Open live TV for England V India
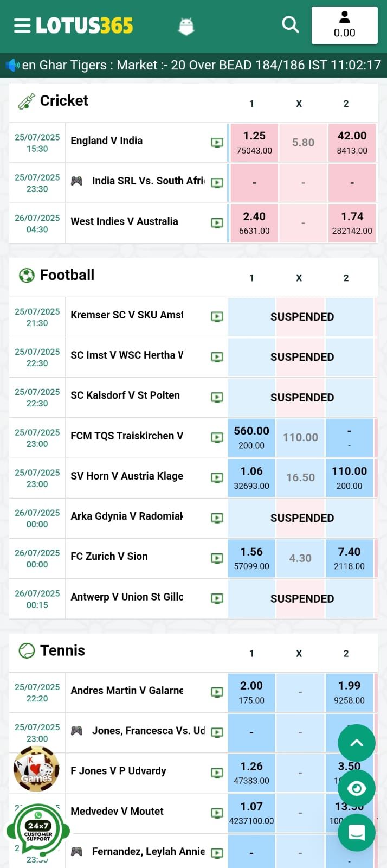 (x=217, y=143)
